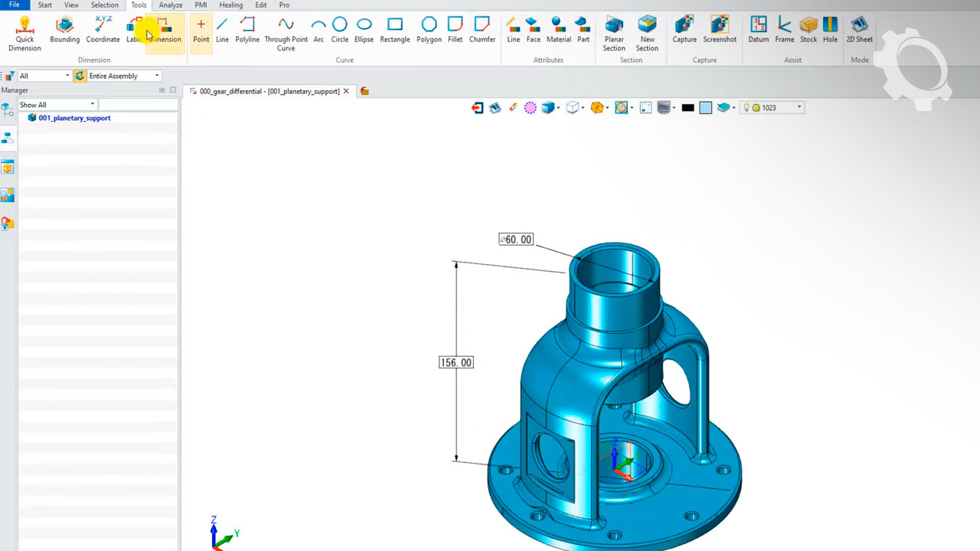Select the Coordinate tool
The width and height of the screenshot is (980, 551).
tap(103, 31)
